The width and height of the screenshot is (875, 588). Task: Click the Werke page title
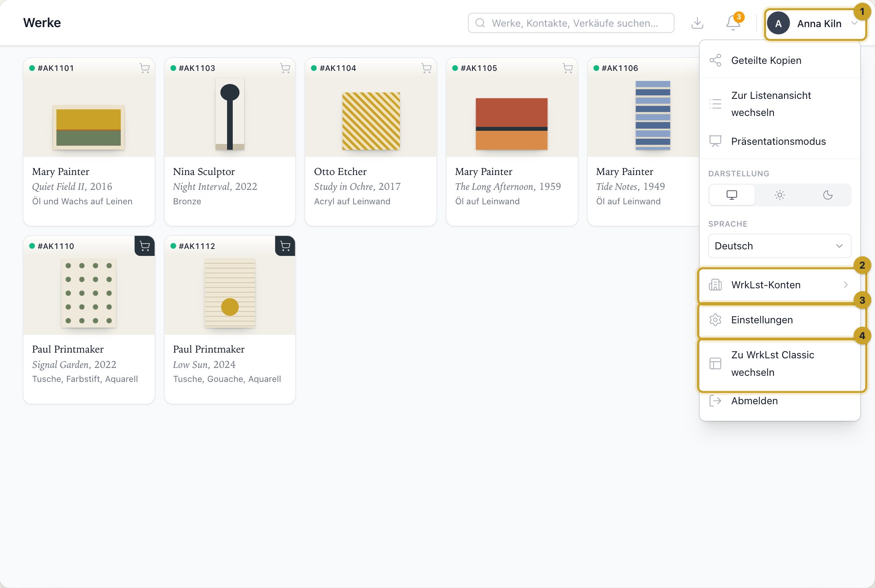[x=42, y=23]
